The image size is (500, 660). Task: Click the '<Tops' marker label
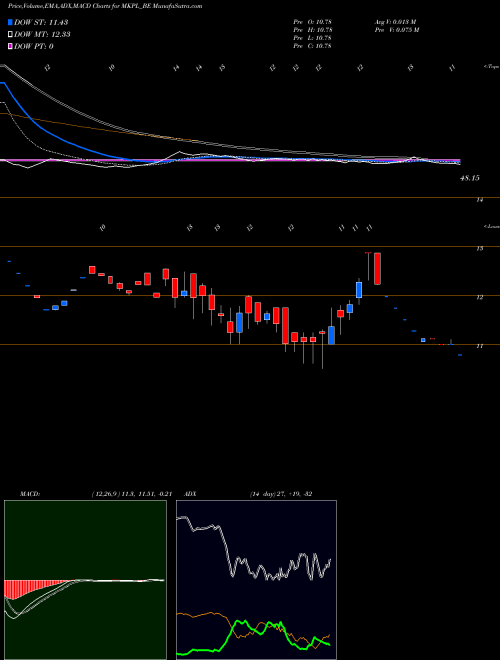pos(491,67)
